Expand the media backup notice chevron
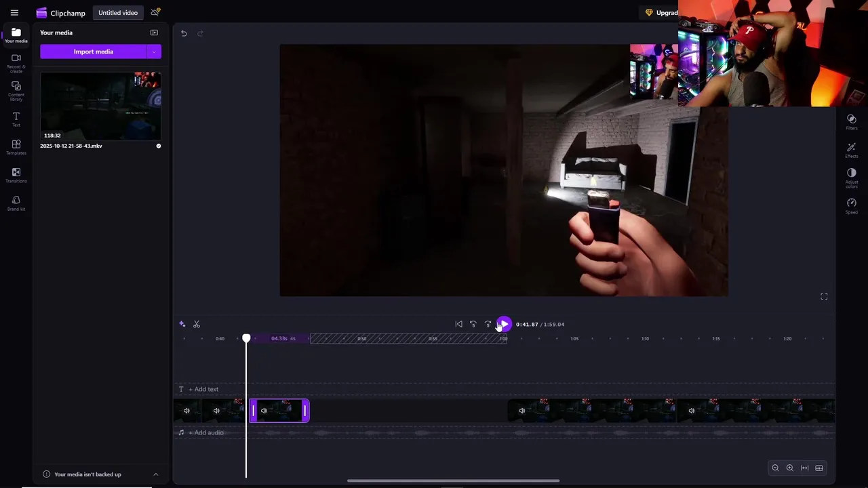868x488 pixels. pos(156,474)
